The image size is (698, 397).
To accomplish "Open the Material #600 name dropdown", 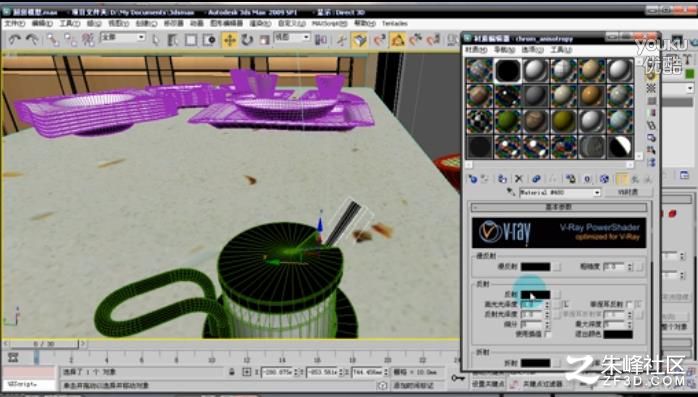I will coord(560,193).
